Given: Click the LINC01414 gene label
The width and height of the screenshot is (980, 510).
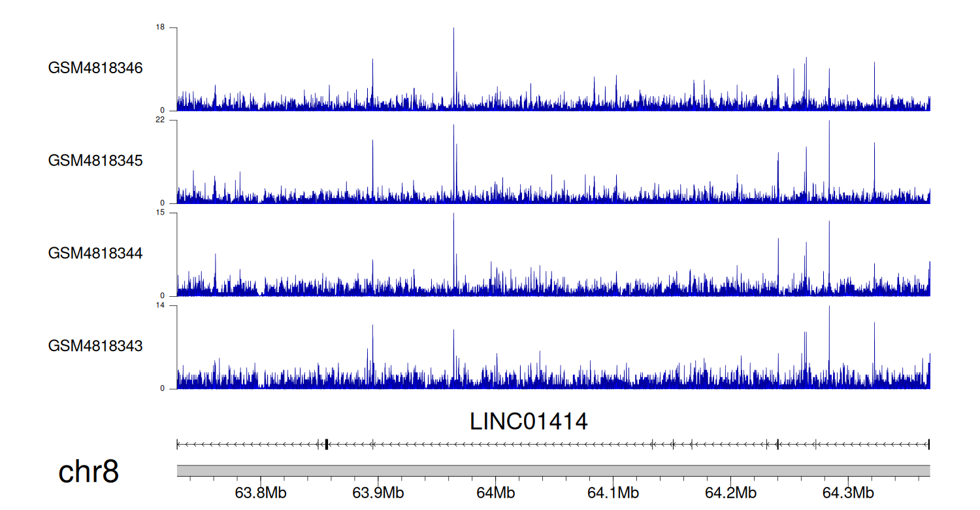Looking at the screenshot, I should click(529, 422).
